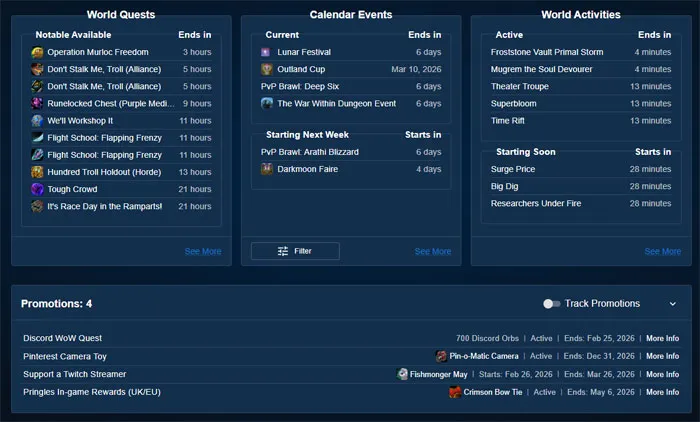Select Surge Price upcoming activity
Screen dimensions: 700x422
coord(513,169)
